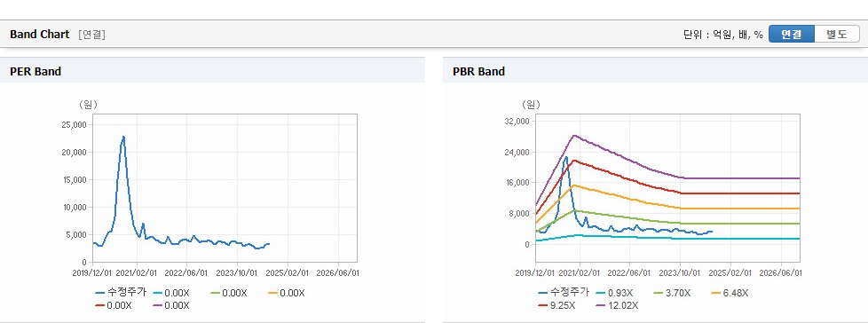Image resolution: width=868 pixels, height=323 pixels.
Task: Switch to the 별도 toggle button
Action: point(836,34)
